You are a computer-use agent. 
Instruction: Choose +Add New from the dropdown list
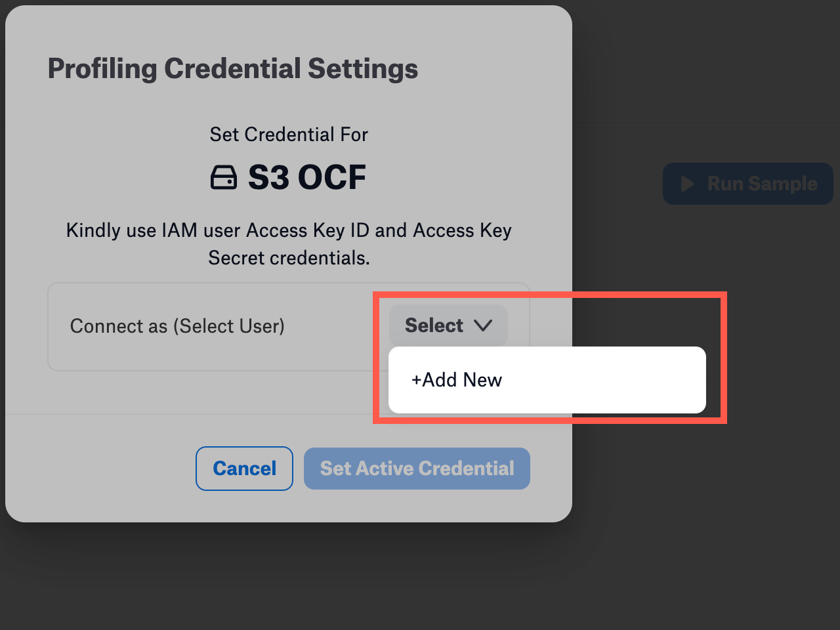[457, 380]
